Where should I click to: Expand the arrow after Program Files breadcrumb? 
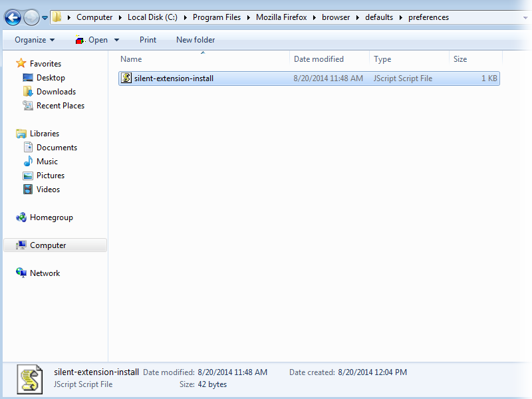[248, 18]
